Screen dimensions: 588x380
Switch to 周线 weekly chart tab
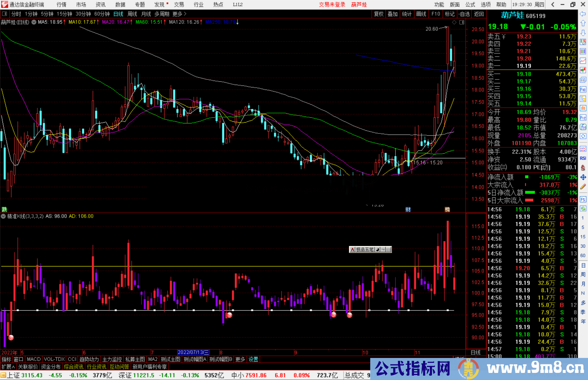[x=132, y=14]
